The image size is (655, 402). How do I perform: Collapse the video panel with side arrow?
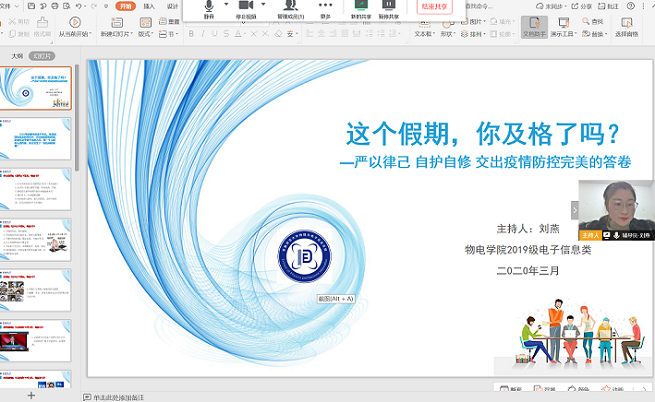575,210
